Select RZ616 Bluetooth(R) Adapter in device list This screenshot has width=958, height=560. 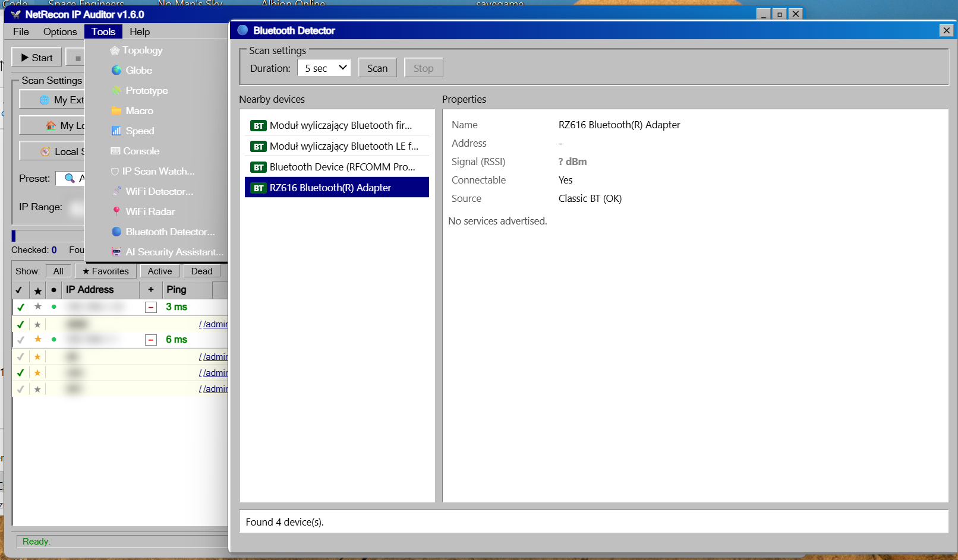[337, 188]
